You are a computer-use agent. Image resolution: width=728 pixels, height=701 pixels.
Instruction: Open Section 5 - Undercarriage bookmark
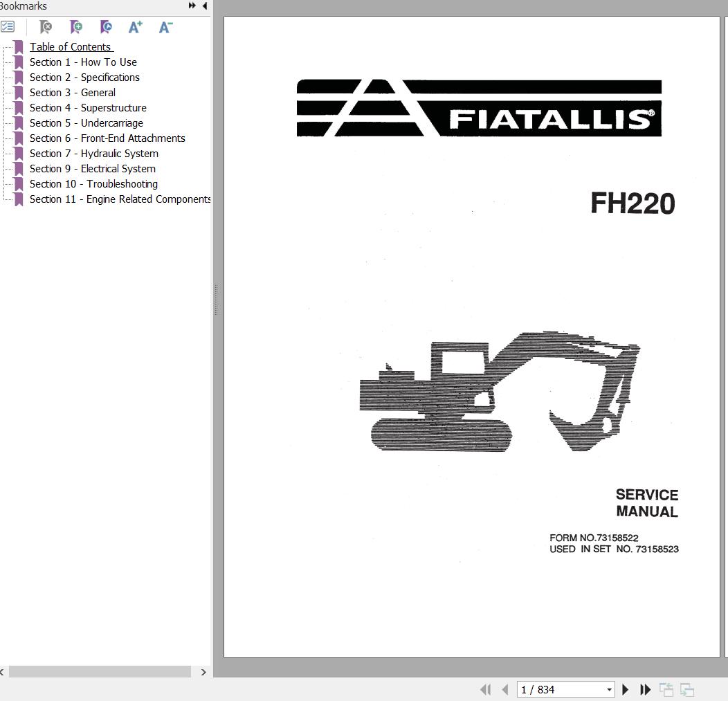tap(87, 123)
